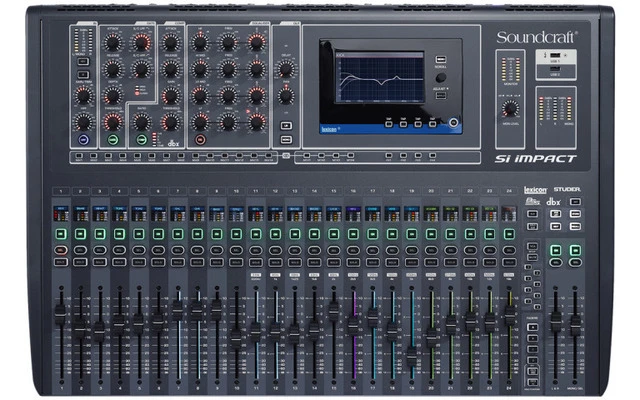Click the output Pan knob
Image resolution: width=640 pixels, height=400 pixels.
click(x=286, y=96)
